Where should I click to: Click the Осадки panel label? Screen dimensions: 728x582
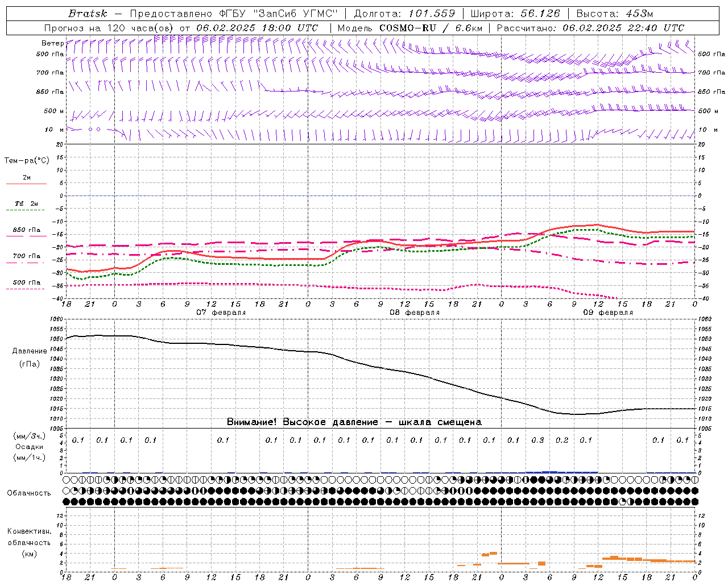pyautogui.click(x=30, y=447)
